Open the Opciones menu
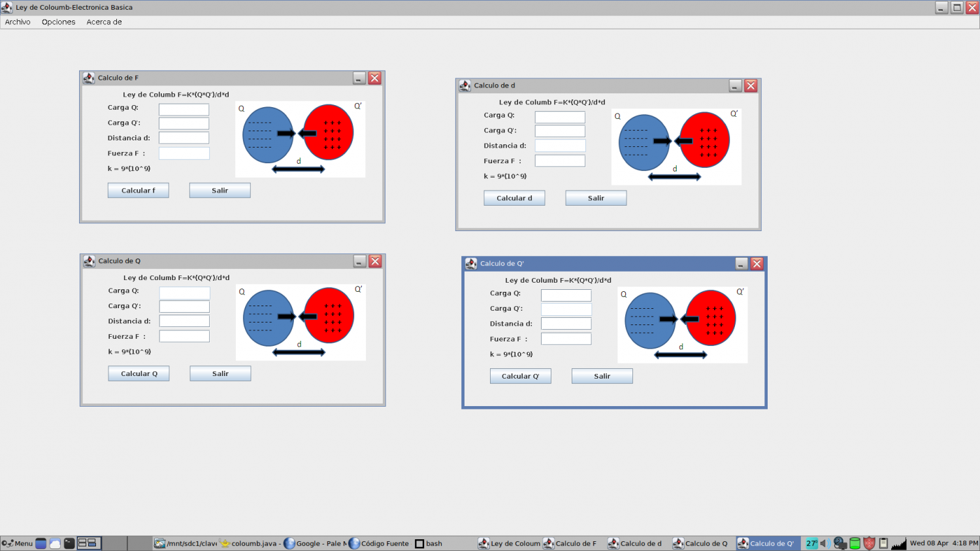The width and height of the screenshot is (980, 551). 58,22
